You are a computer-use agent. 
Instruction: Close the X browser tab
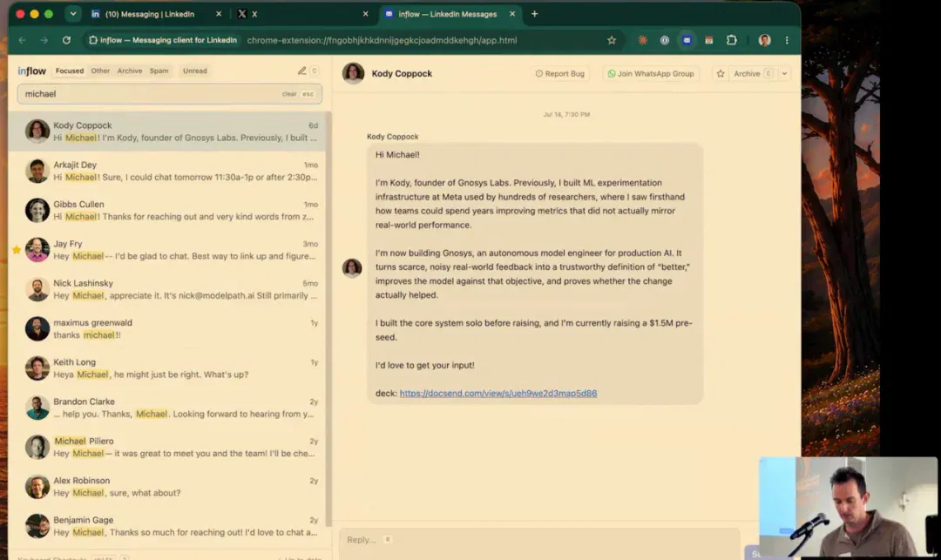pos(365,14)
